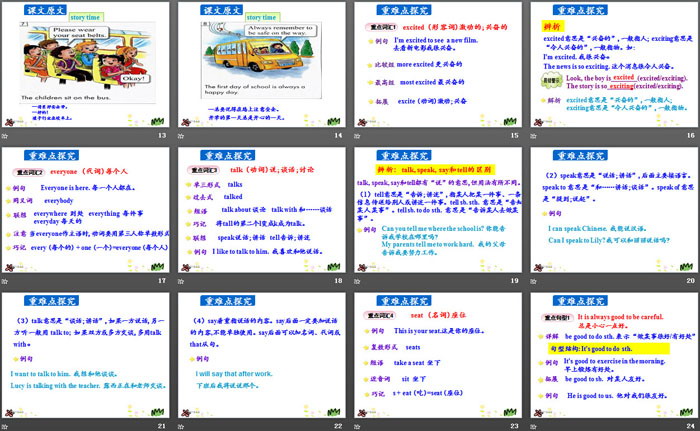The width and height of the screenshot is (700, 431).
Task: Click the animation star icon under slide 22
Action: tap(182, 424)
